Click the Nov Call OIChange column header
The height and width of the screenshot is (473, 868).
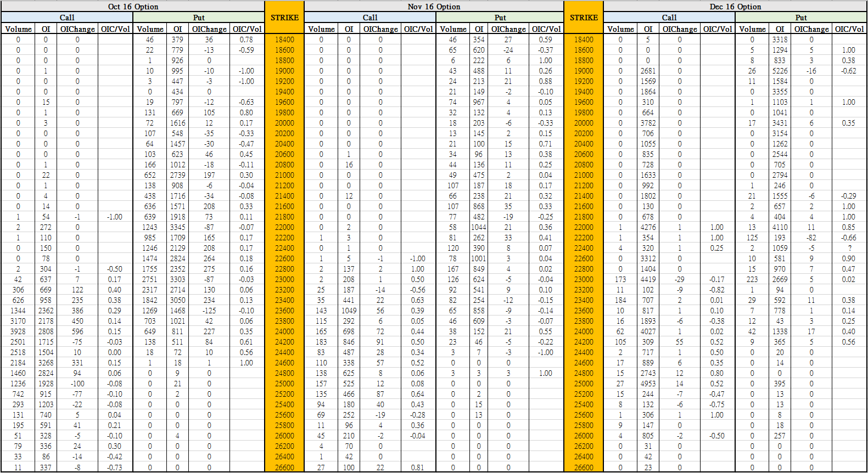pyautogui.click(x=380, y=29)
